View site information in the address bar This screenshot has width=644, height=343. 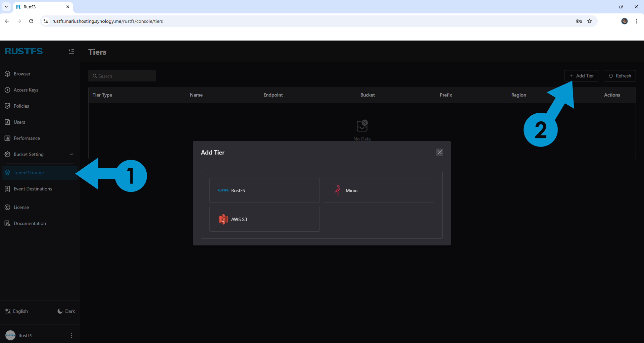(46, 21)
